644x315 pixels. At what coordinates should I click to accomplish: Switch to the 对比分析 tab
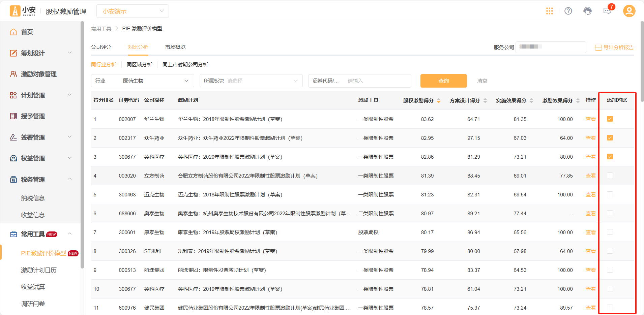(x=138, y=47)
